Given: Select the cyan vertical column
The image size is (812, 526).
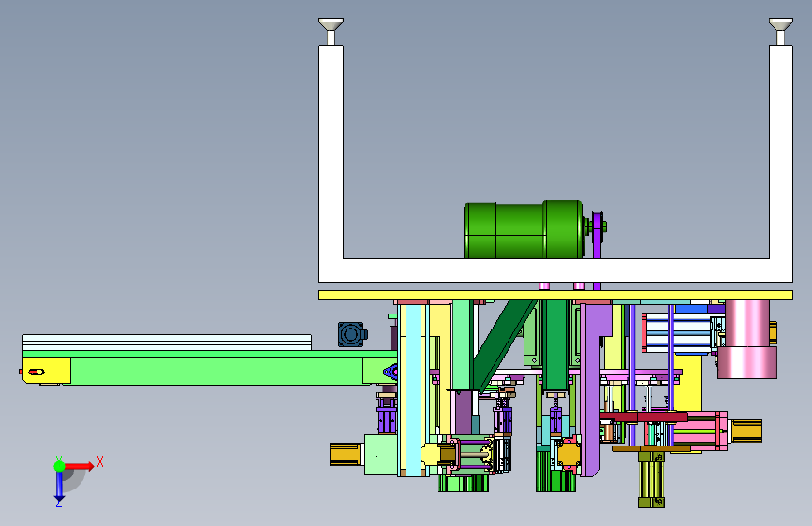Looking at the screenshot, I should [413, 389].
